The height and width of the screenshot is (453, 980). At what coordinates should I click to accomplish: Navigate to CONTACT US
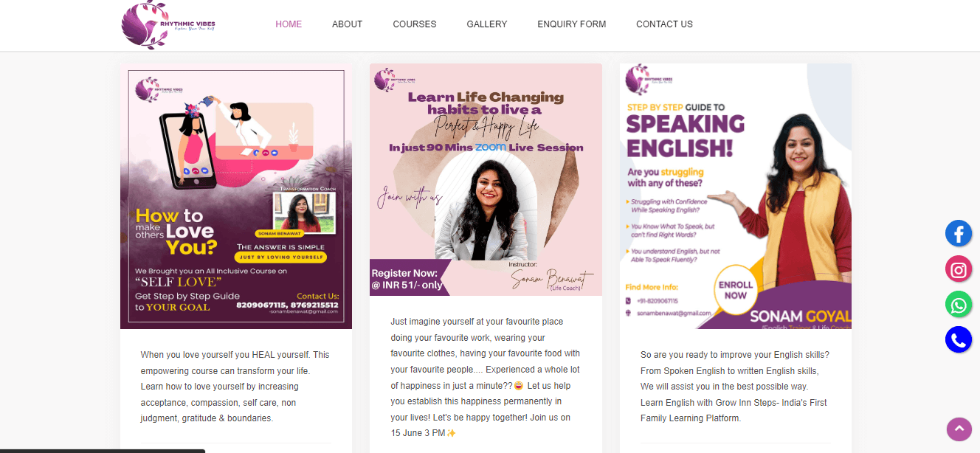(664, 24)
